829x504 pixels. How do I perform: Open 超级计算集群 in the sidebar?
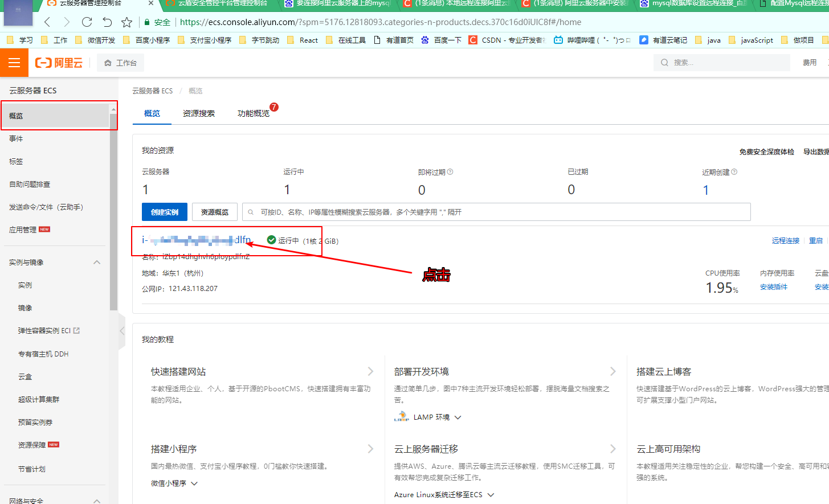(39, 399)
